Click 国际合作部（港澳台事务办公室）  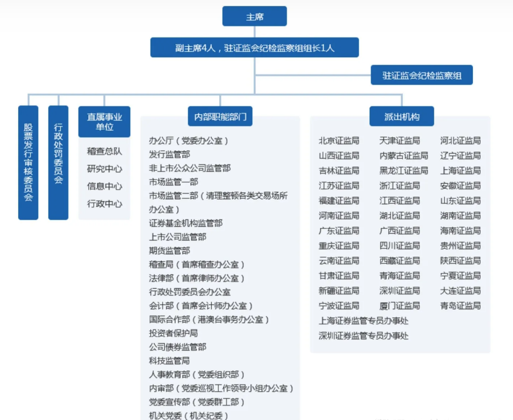coord(209,319)
